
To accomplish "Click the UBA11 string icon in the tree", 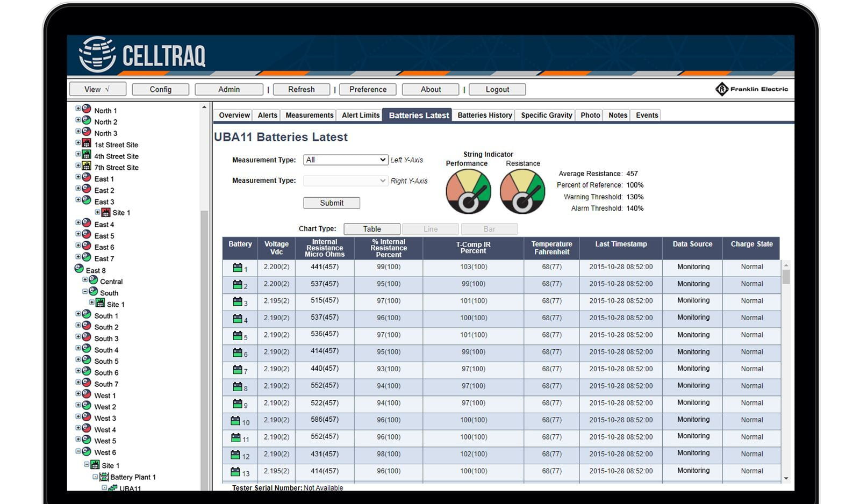I will tap(113, 488).
